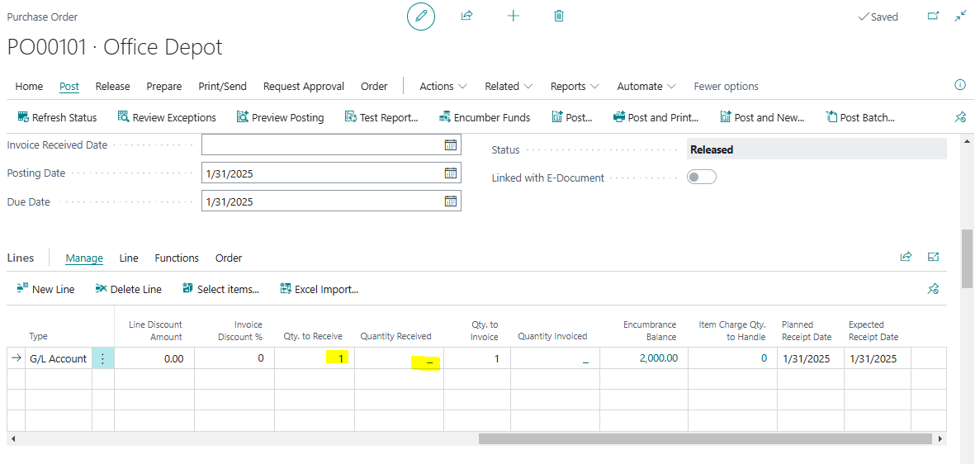
Task: Expand the Automate dropdown menu
Action: pyautogui.click(x=647, y=87)
